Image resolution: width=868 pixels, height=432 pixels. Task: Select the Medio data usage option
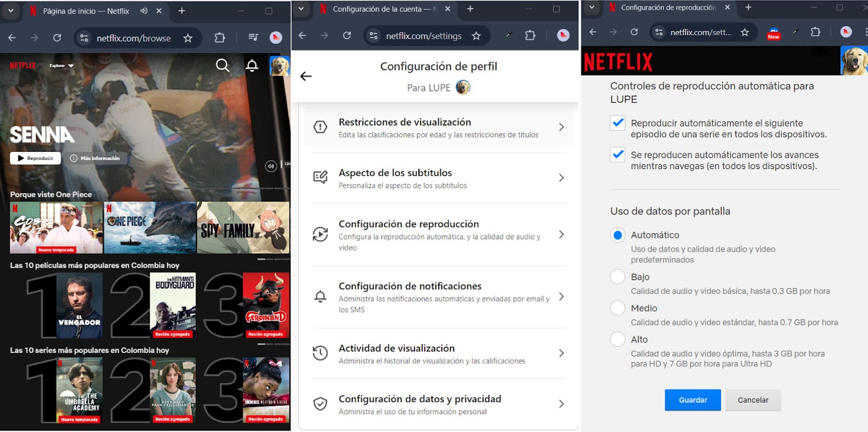coord(618,308)
